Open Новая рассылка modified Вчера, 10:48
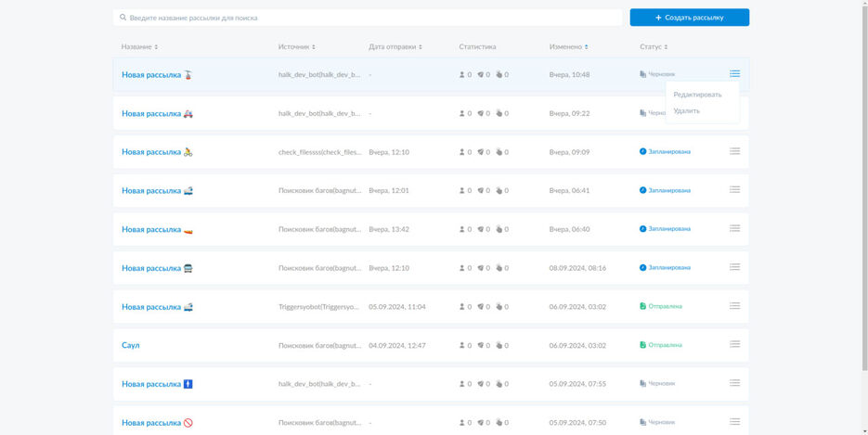The image size is (868, 435). (x=157, y=74)
